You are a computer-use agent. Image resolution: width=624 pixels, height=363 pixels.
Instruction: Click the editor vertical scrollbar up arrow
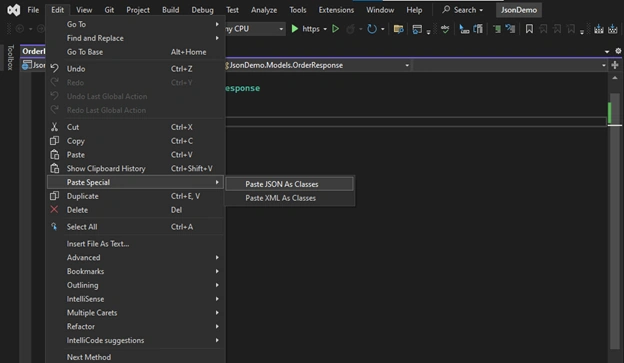(x=615, y=78)
